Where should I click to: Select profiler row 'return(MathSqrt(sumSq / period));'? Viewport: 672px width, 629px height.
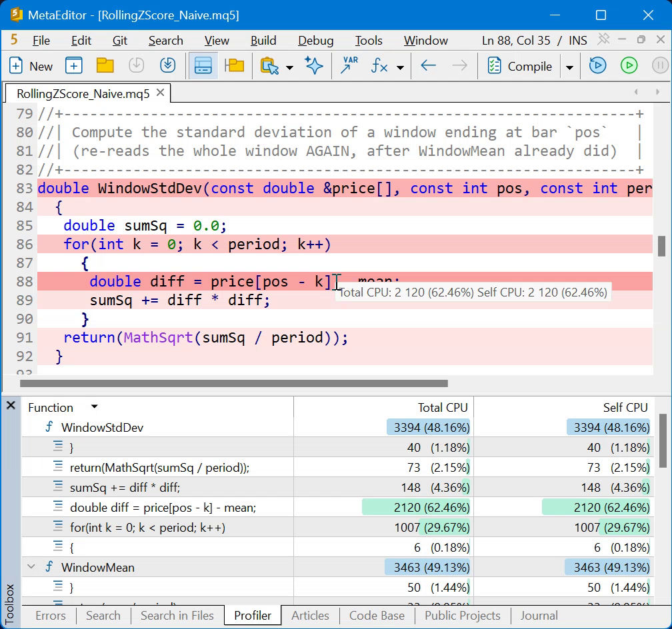(x=338, y=467)
